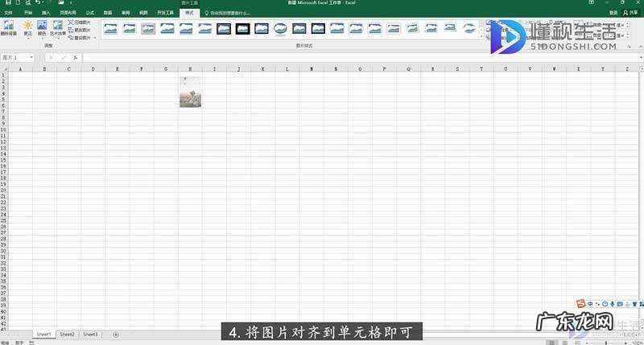The image size is (644, 345).
Task: Switch to the Sheet2 tab
Action: tap(67, 335)
